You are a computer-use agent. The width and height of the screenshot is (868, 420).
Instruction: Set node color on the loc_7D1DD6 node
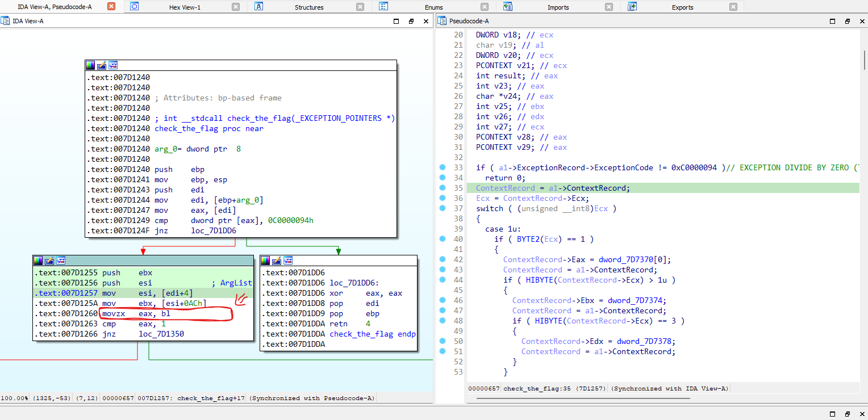coord(265,261)
